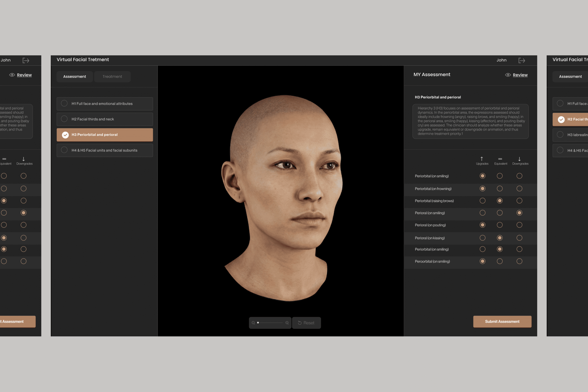Choose H4 & H5 Facial units and subunits
Viewport: 588px width, 392px height.
click(x=105, y=150)
